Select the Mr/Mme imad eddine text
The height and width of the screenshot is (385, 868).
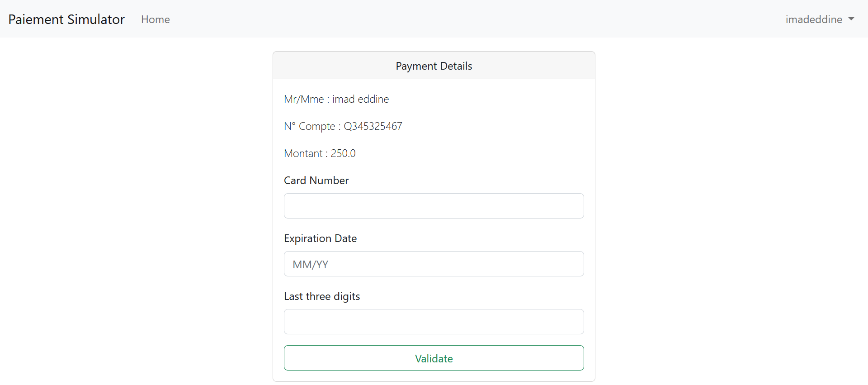click(x=336, y=99)
